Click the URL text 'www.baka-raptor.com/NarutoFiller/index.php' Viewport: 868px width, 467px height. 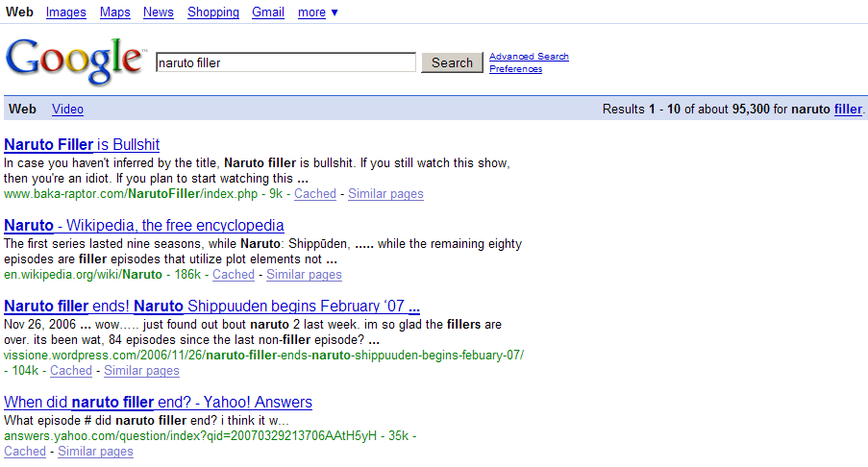(x=131, y=194)
